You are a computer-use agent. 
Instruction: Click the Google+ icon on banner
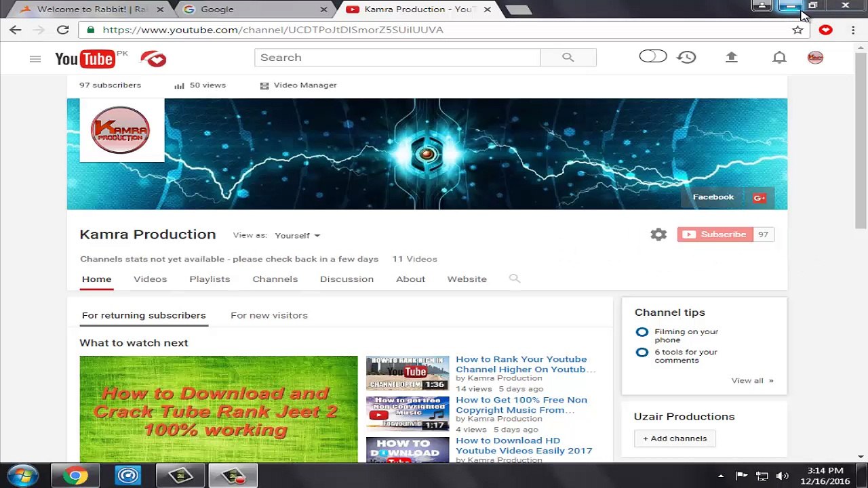[759, 197]
